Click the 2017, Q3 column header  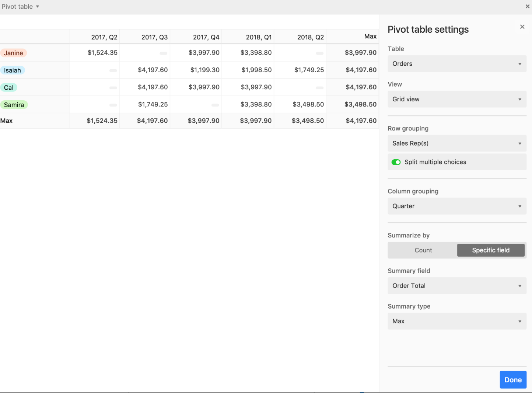coord(154,37)
